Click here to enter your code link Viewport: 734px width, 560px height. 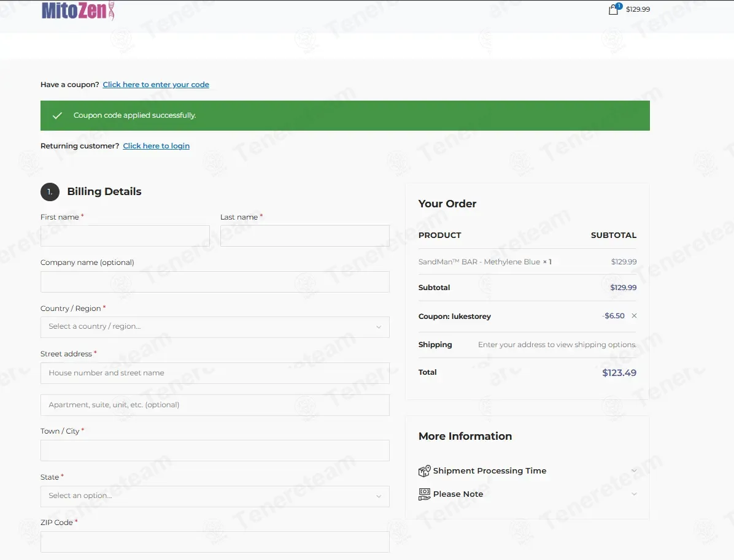pyautogui.click(x=156, y=85)
